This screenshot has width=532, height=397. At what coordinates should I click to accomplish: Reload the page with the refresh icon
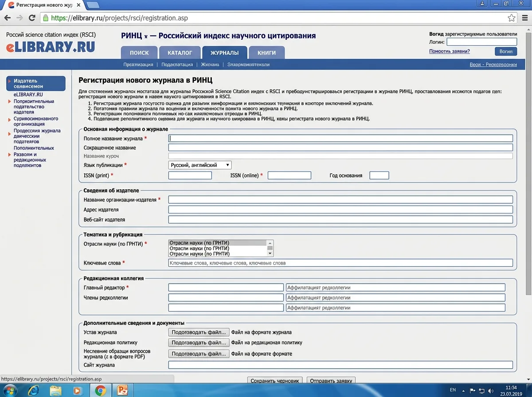pyautogui.click(x=32, y=18)
